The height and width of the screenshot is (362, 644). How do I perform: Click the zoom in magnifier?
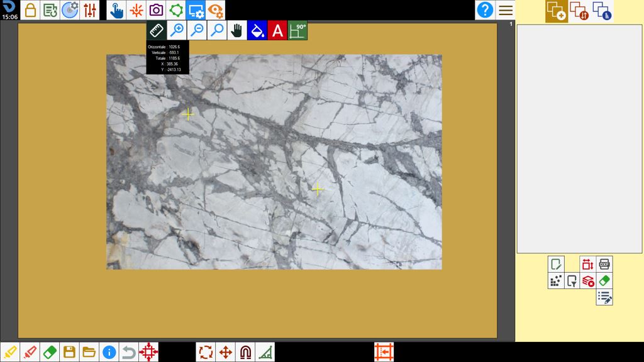coord(177,30)
